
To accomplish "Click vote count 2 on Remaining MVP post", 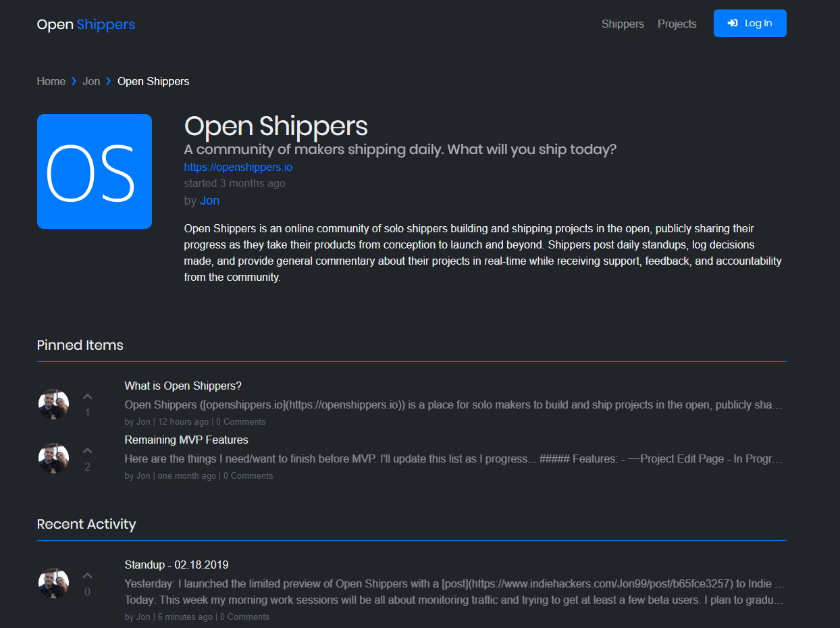I will pyautogui.click(x=87, y=467).
